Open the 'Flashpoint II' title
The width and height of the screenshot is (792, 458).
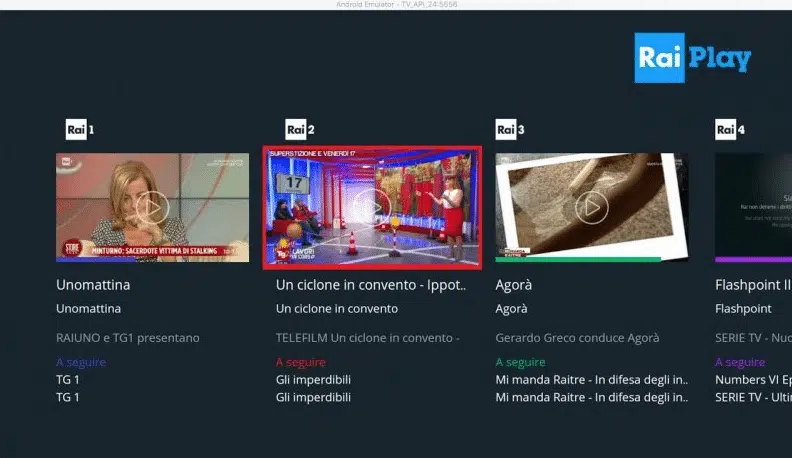[x=753, y=285]
